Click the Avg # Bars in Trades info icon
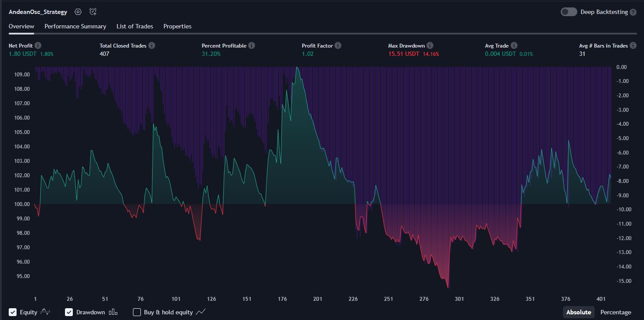This screenshot has height=320, width=644. click(633, 45)
